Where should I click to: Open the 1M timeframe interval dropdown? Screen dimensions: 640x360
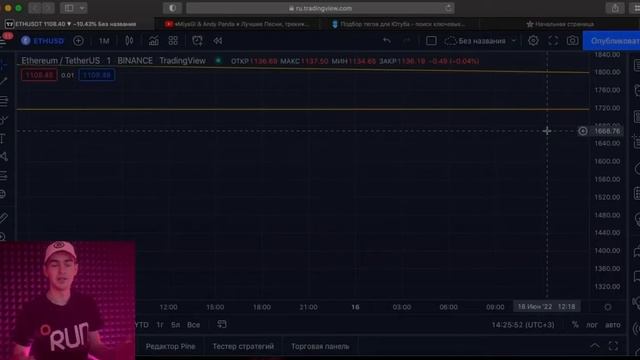click(104, 41)
